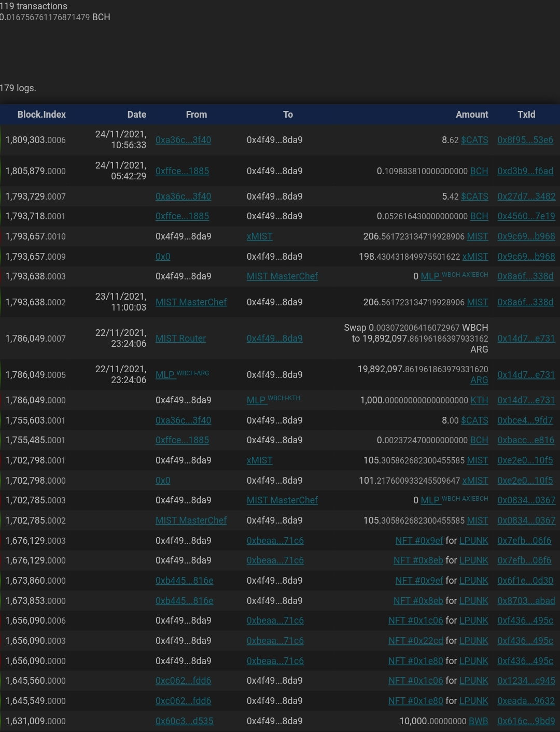The width and height of the screenshot is (560, 732).
Task: Open transaction 0x616c...9bd9
Action: click(x=526, y=721)
